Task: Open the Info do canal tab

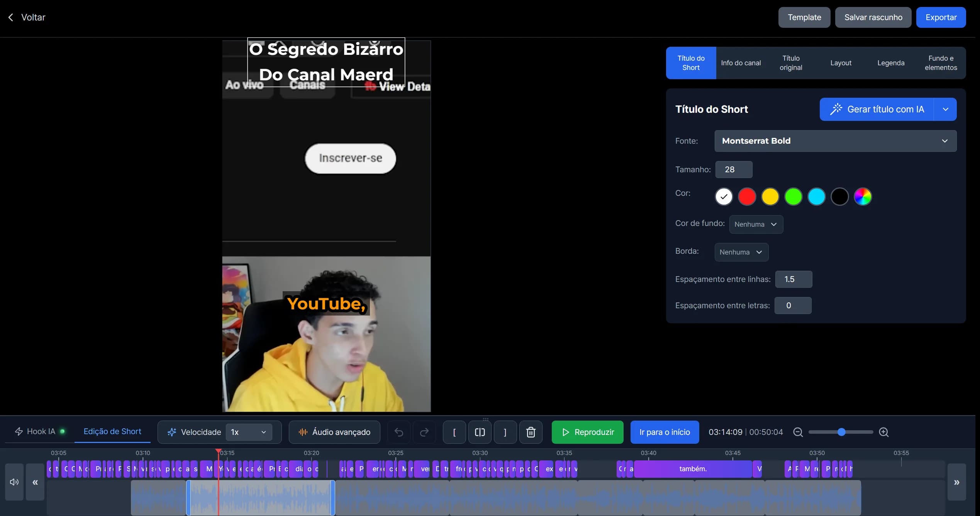Action: (741, 63)
